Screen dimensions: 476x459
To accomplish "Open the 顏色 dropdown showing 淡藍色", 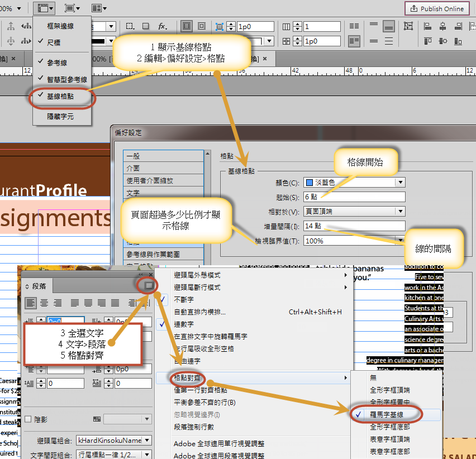I will pyautogui.click(x=354, y=183).
